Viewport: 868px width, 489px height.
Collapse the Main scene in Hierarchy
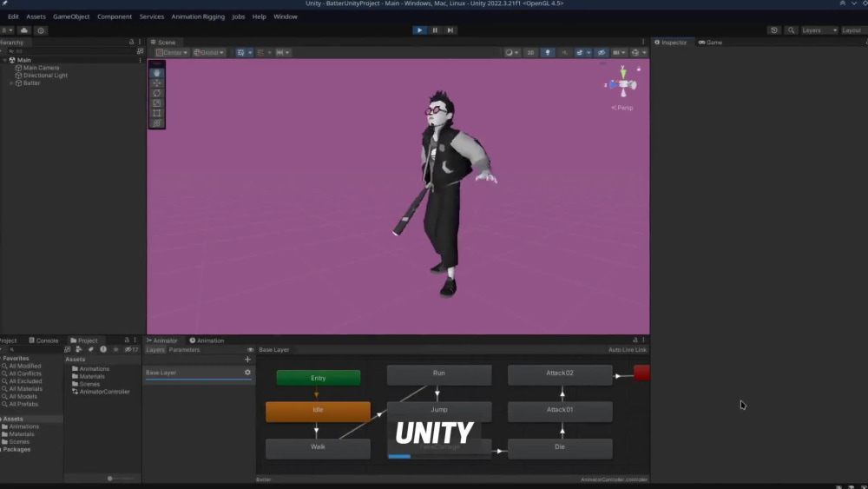[5, 60]
